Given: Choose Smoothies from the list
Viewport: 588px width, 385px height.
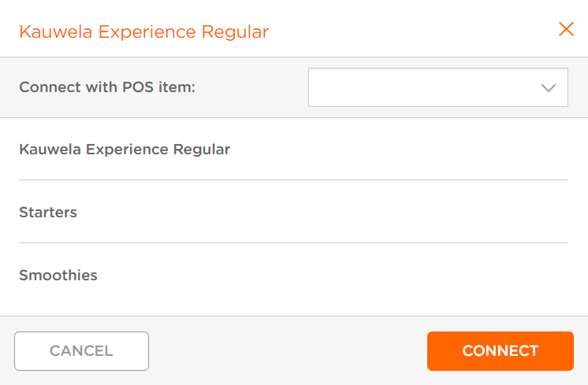Looking at the screenshot, I should pos(294,275).
